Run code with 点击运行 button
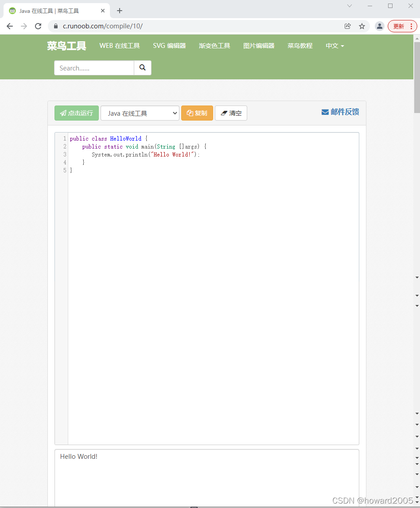 pyautogui.click(x=76, y=113)
